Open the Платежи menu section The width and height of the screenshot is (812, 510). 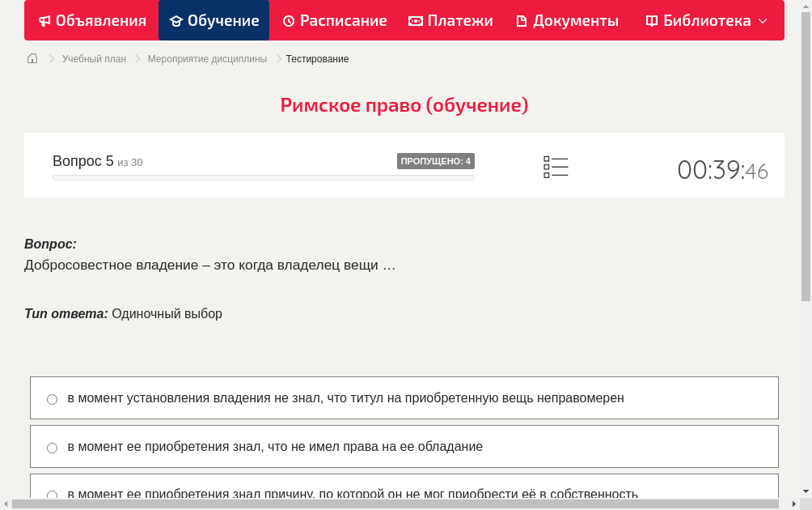(450, 20)
